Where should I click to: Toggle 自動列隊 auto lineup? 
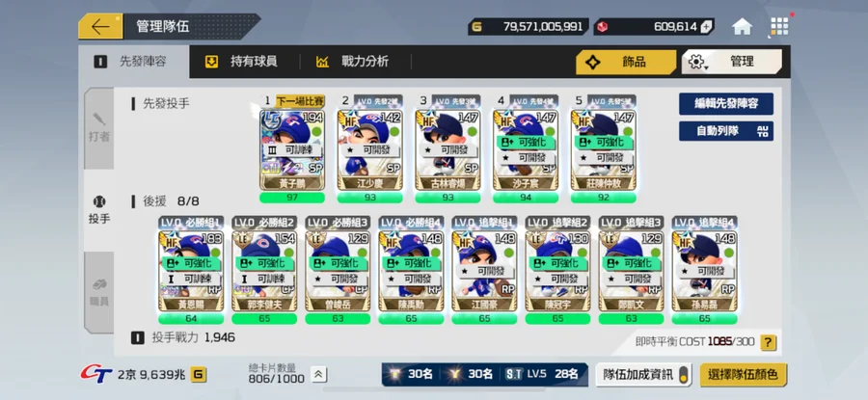(725, 131)
